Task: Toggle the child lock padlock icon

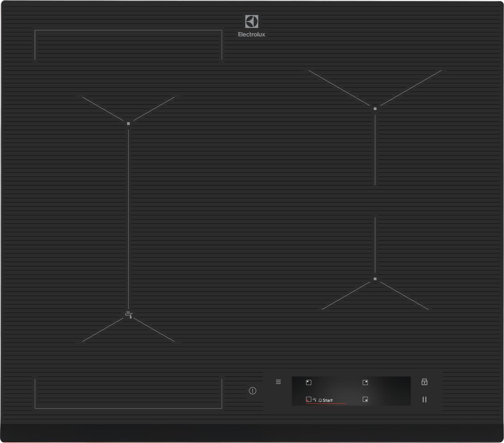Action: point(424,382)
